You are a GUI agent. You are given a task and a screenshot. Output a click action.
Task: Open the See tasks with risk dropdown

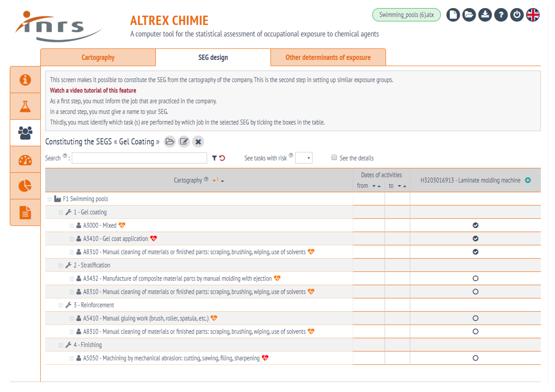(x=304, y=158)
